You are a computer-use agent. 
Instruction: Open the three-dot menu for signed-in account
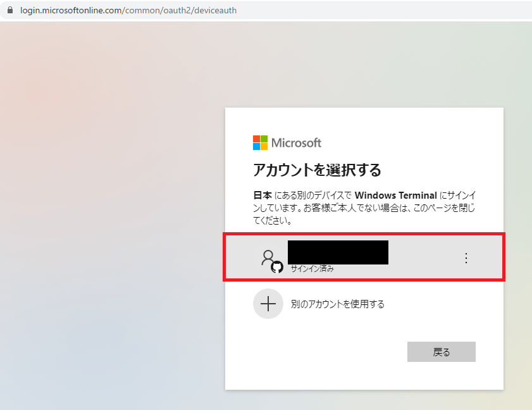pos(466,258)
